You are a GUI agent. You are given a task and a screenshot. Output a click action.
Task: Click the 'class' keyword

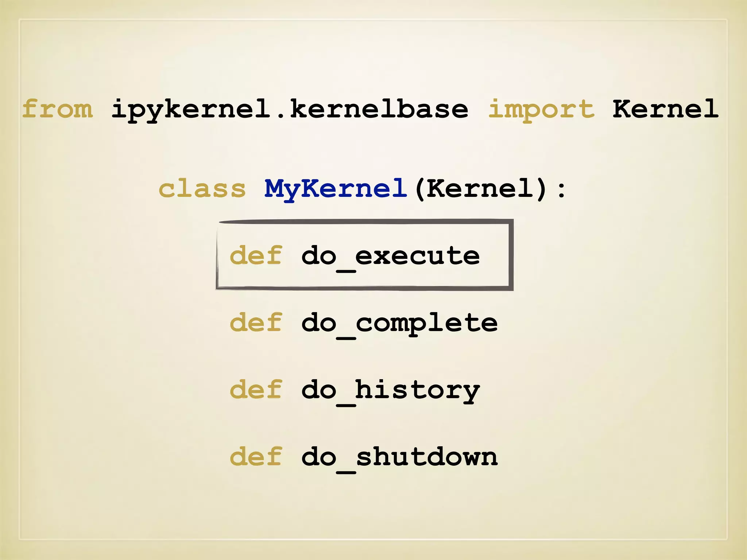click(x=202, y=188)
